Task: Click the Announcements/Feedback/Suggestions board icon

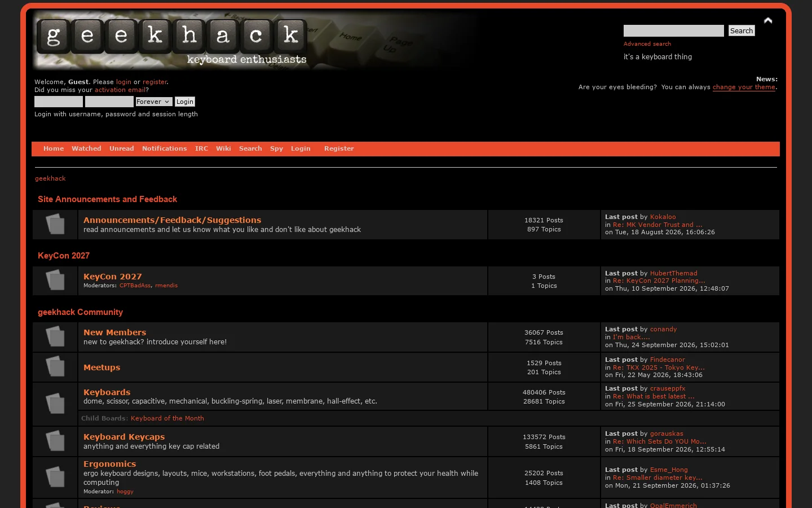Action: [x=55, y=224]
